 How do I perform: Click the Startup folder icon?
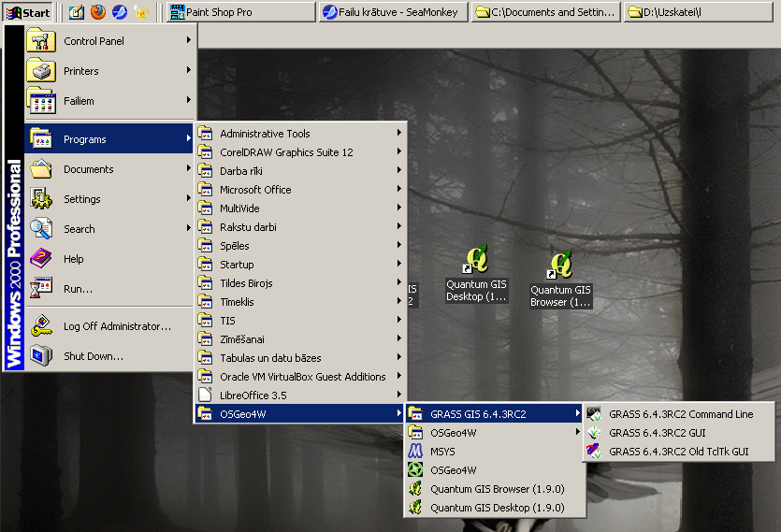[x=205, y=264]
